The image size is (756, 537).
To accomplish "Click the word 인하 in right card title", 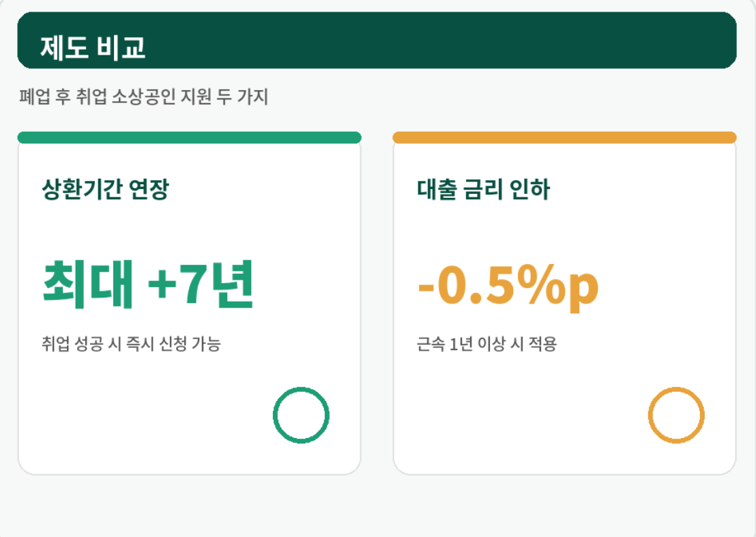I will pyautogui.click(x=529, y=189).
